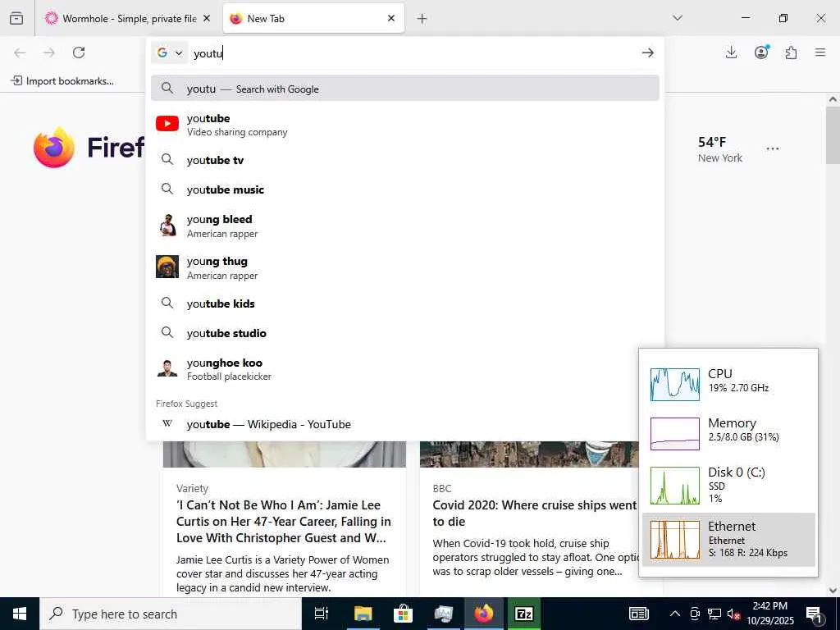The height and width of the screenshot is (630, 840).
Task: Open Microsoft Store from the taskbar
Action: (403, 614)
